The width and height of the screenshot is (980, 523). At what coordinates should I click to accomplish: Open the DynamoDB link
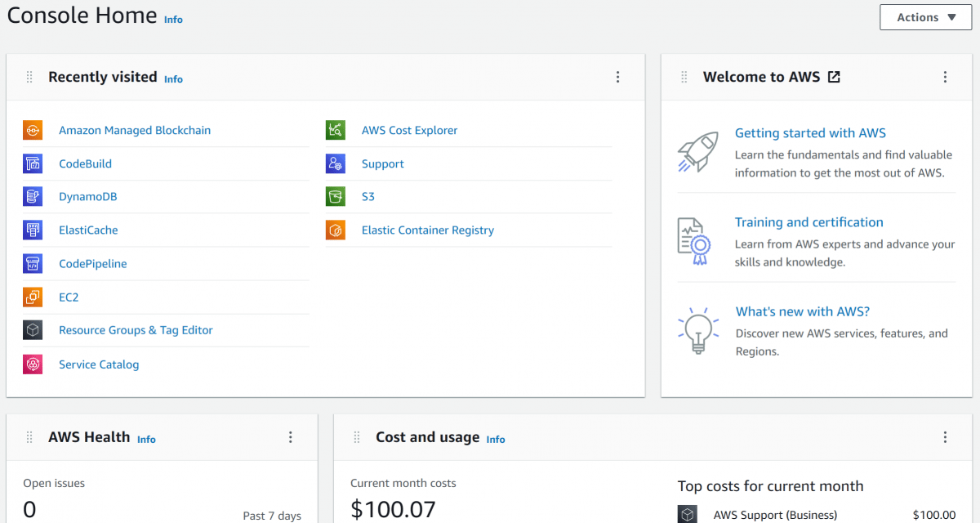coord(88,197)
